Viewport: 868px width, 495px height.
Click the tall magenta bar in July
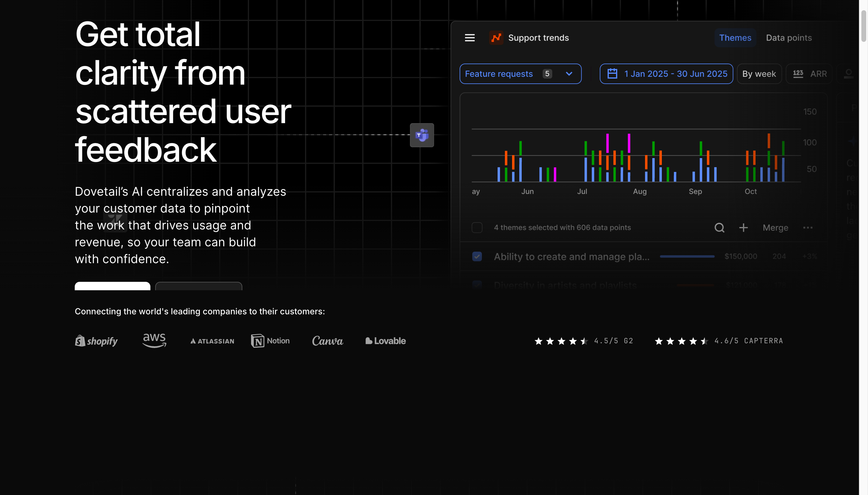coord(607,143)
